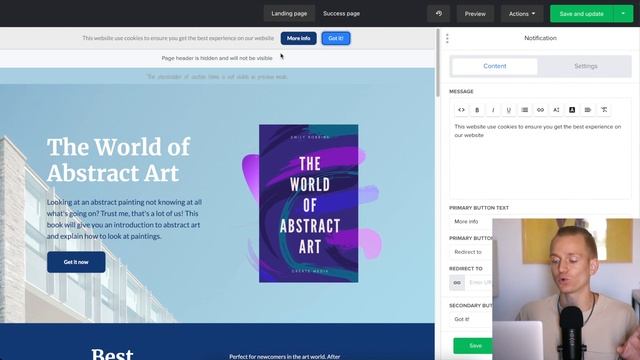Open the font size tool

tap(556, 110)
